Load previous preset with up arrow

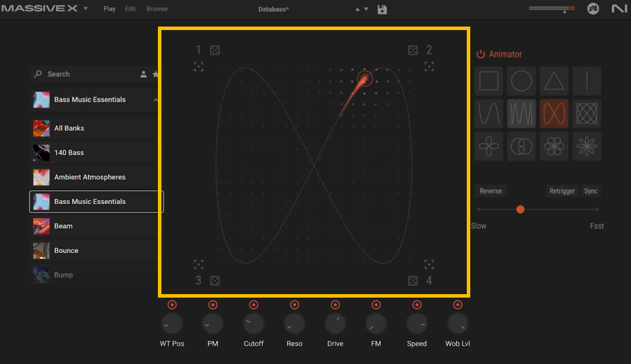click(x=357, y=9)
